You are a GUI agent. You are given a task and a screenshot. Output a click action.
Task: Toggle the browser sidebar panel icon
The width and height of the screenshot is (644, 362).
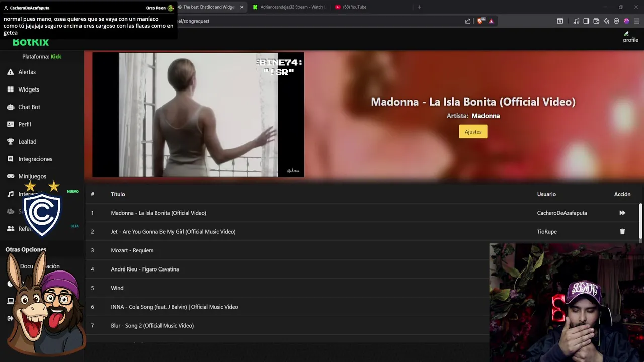click(x=586, y=21)
